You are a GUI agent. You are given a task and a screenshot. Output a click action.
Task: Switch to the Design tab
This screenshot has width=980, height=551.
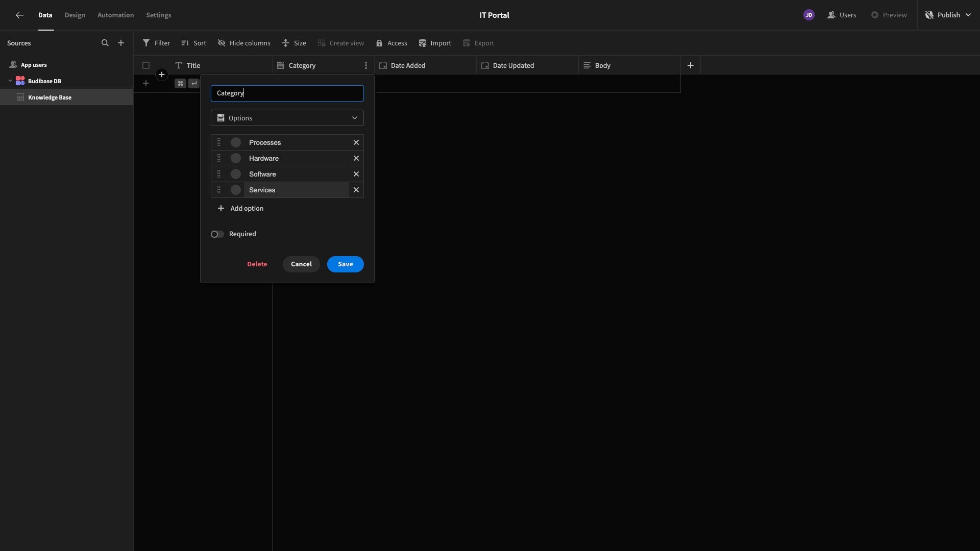pos(75,15)
